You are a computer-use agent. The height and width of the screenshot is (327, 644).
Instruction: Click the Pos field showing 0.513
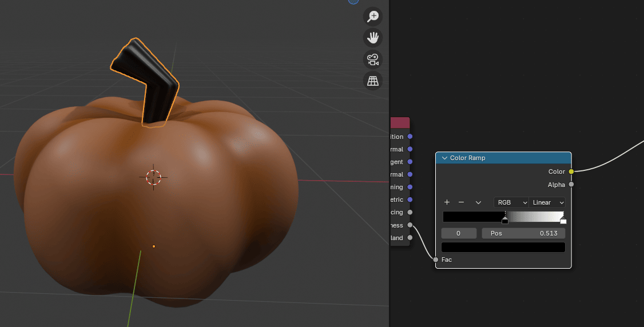point(523,233)
